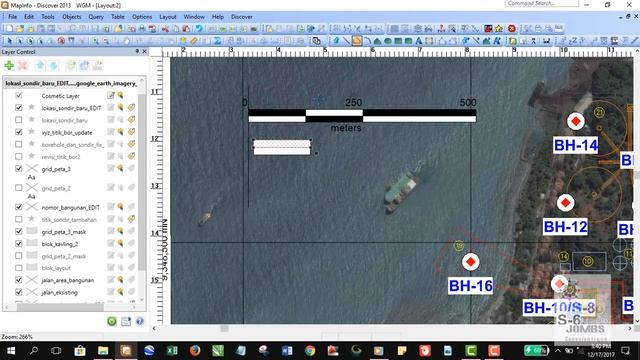Click the green circular icon below layer list
The height and width of the screenshot is (360, 640).
[112, 321]
